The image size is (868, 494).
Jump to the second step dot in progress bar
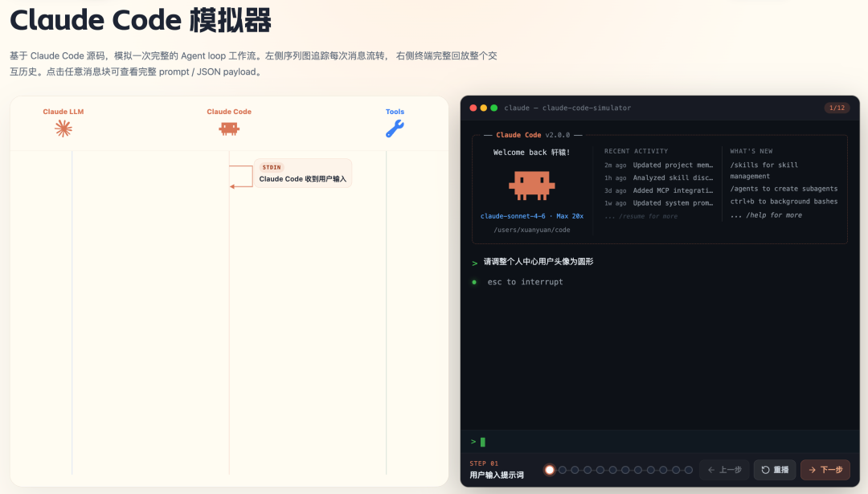click(x=563, y=470)
